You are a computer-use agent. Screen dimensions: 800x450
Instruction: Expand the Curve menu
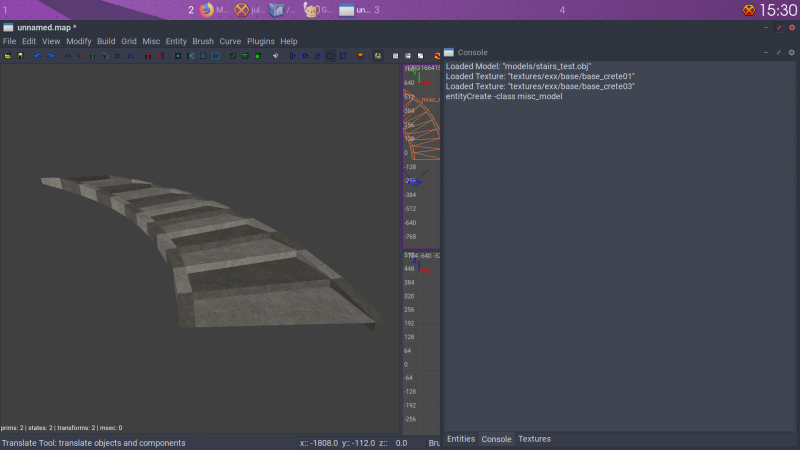pos(230,41)
